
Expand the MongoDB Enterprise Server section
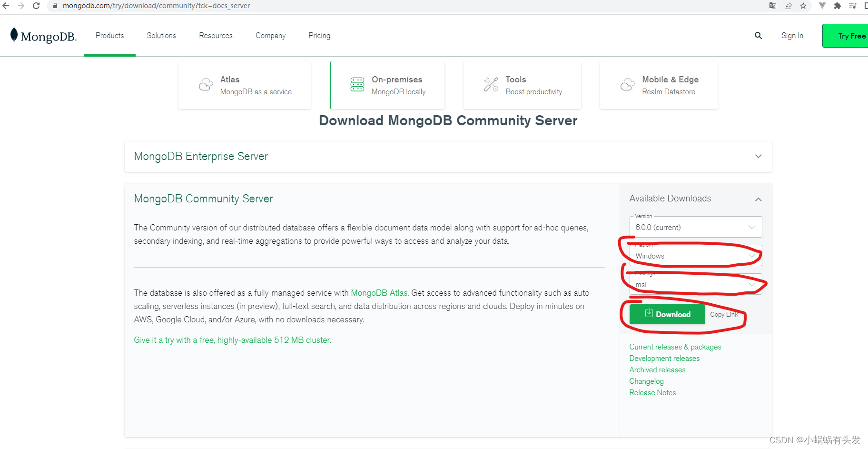point(448,157)
